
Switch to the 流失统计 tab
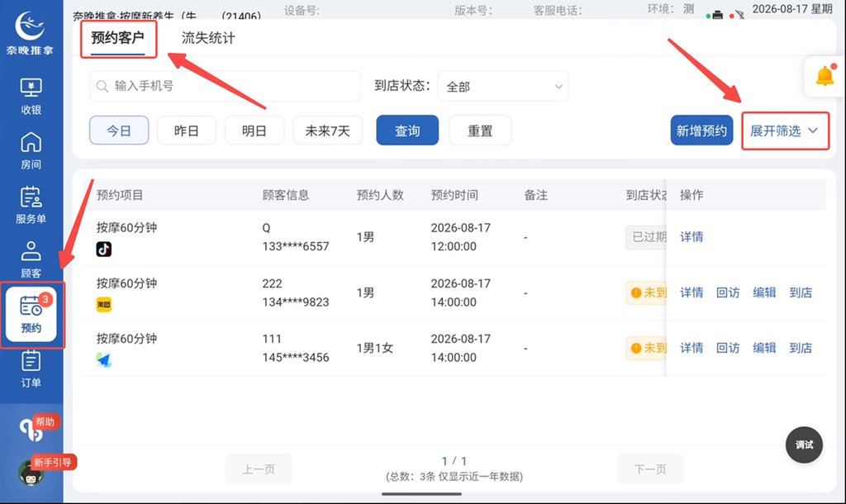point(208,38)
